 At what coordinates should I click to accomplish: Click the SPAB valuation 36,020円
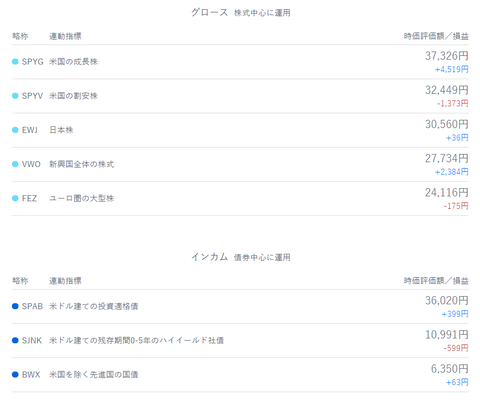[447, 300]
